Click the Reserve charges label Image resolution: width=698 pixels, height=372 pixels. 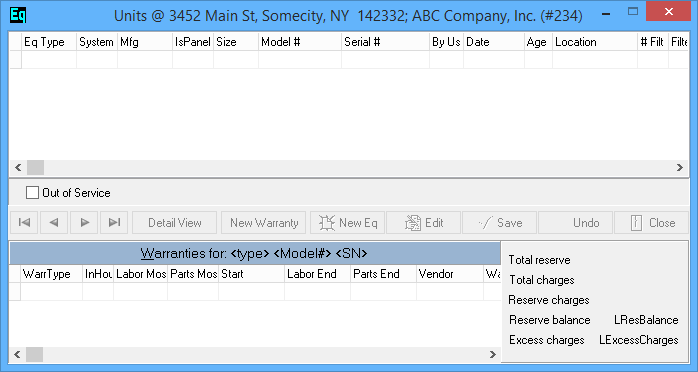click(x=549, y=300)
